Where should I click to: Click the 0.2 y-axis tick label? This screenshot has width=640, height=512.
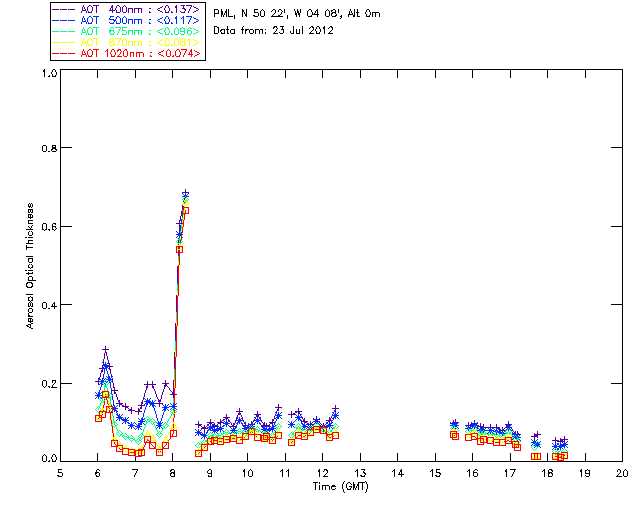click(x=49, y=384)
